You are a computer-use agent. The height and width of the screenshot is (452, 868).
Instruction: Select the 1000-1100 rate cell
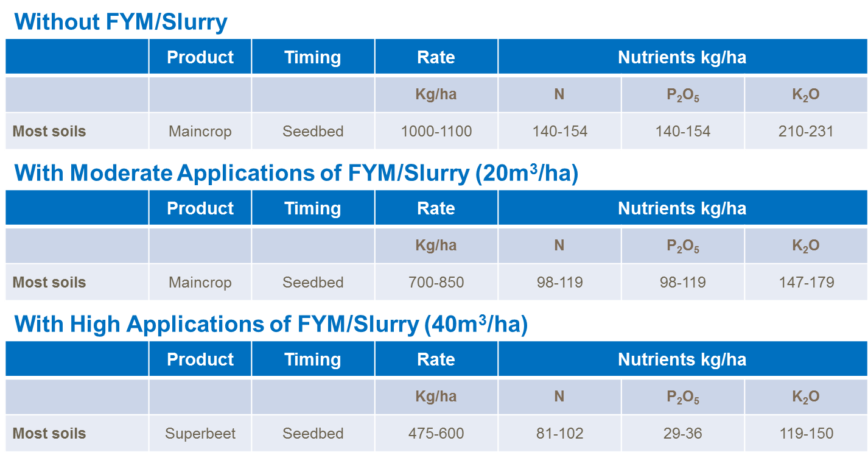click(436, 131)
